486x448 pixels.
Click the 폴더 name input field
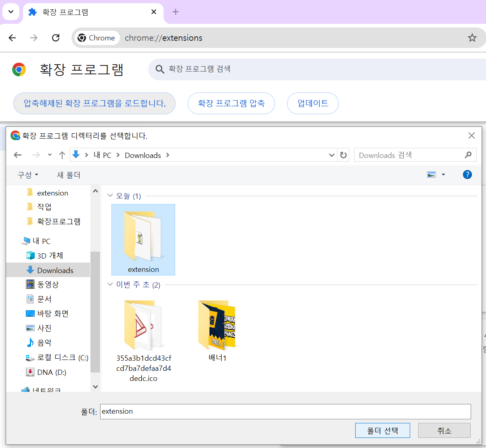(285, 411)
